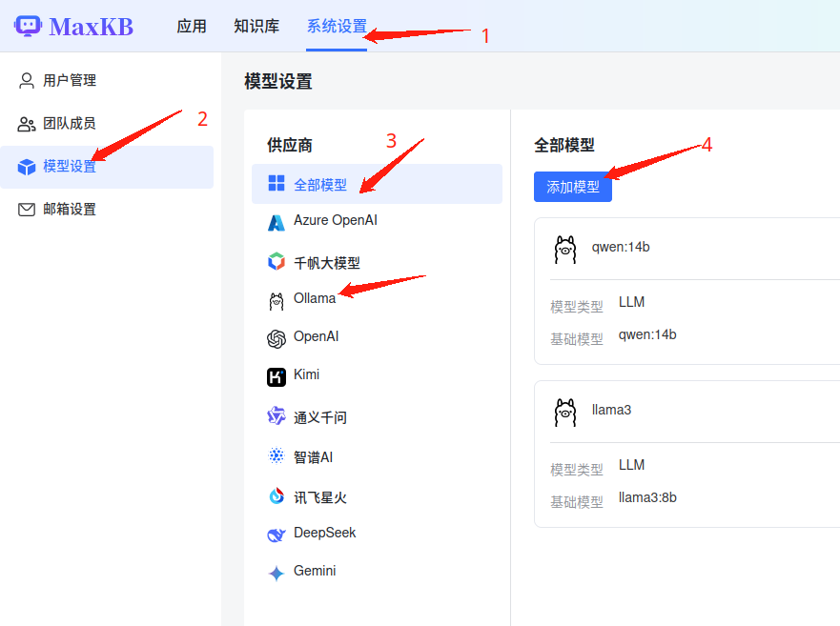Click the qwen:14b card llama icon
This screenshot has width=840, height=626.
(565, 250)
